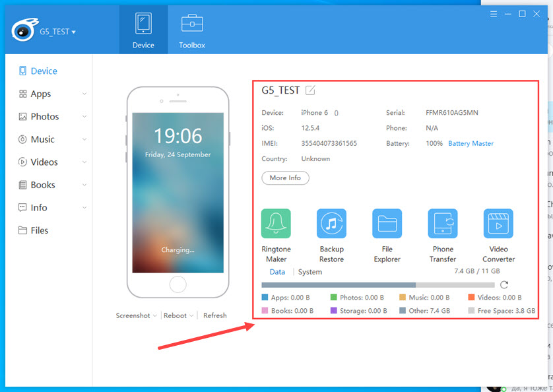This screenshot has height=392, width=553.
Task: Open the hamburger menu icon in title bar
Action: click(494, 14)
